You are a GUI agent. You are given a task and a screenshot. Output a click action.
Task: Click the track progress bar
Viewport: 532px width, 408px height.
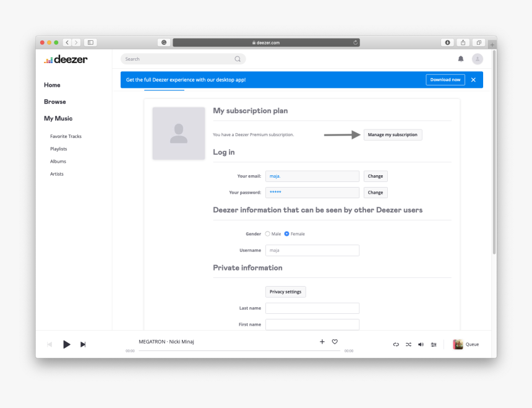pyautogui.click(x=239, y=351)
